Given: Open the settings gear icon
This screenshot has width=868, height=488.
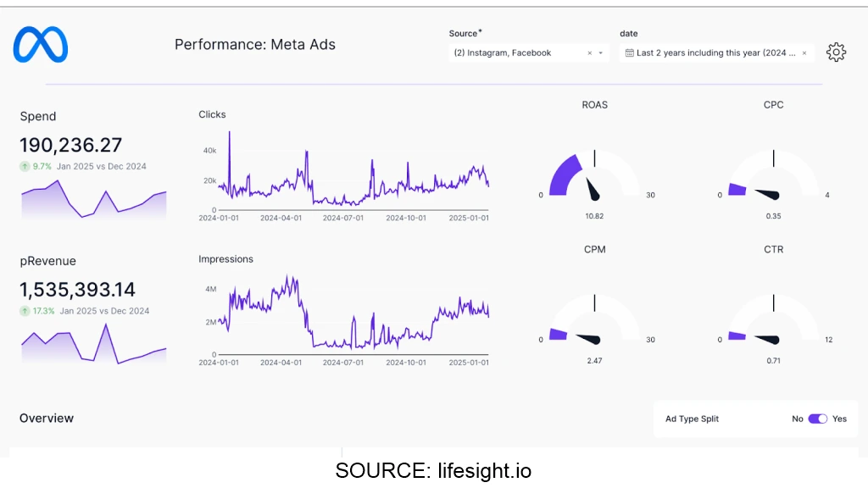Looking at the screenshot, I should [836, 52].
